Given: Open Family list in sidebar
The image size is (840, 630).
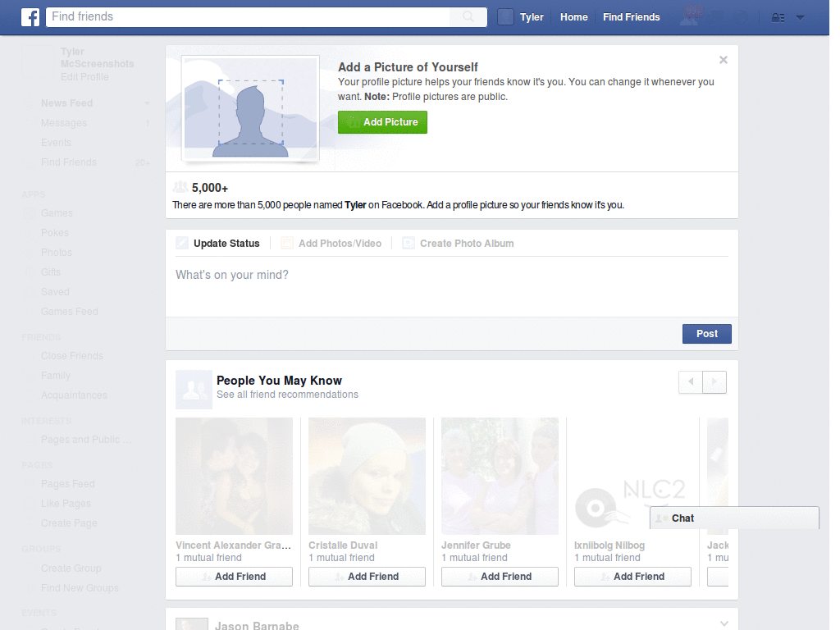Looking at the screenshot, I should coord(56,376).
